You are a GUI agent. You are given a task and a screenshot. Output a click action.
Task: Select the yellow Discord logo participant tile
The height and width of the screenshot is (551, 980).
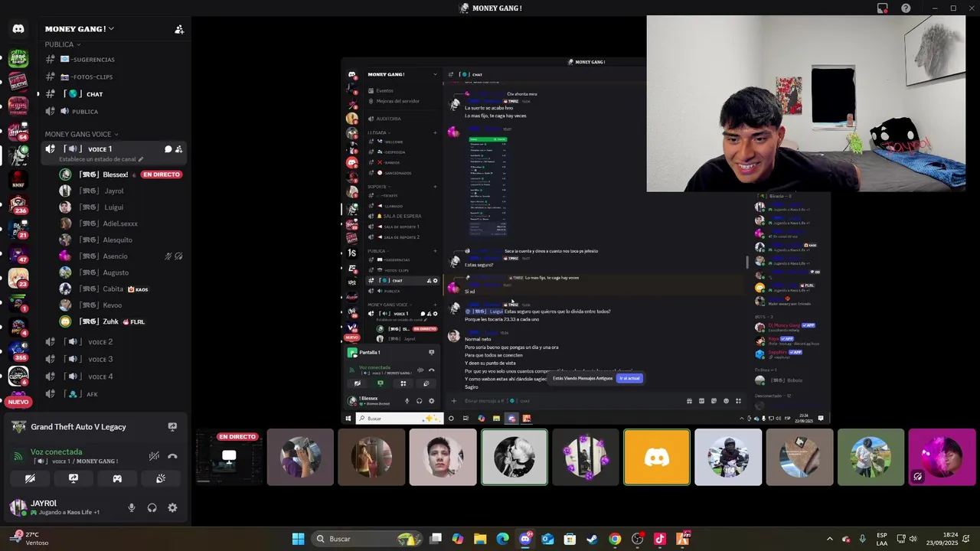657,457
